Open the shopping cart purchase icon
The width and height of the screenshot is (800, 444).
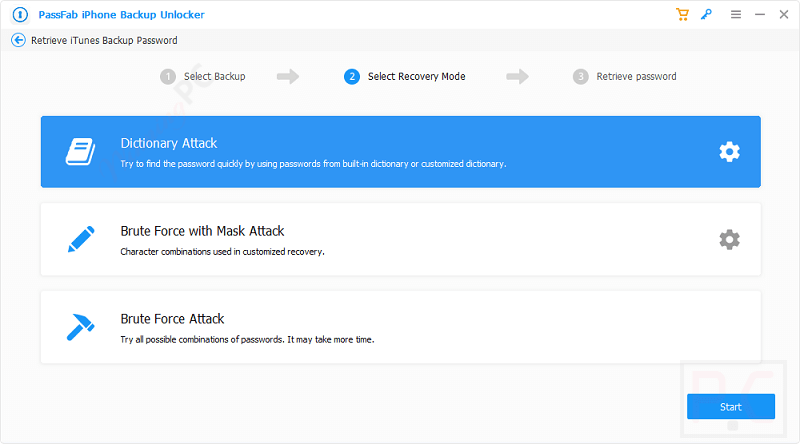pyautogui.click(x=682, y=14)
